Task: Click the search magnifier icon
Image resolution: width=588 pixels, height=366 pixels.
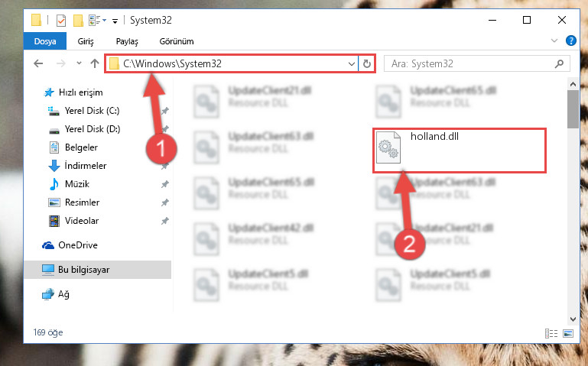Action: point(559,64)
